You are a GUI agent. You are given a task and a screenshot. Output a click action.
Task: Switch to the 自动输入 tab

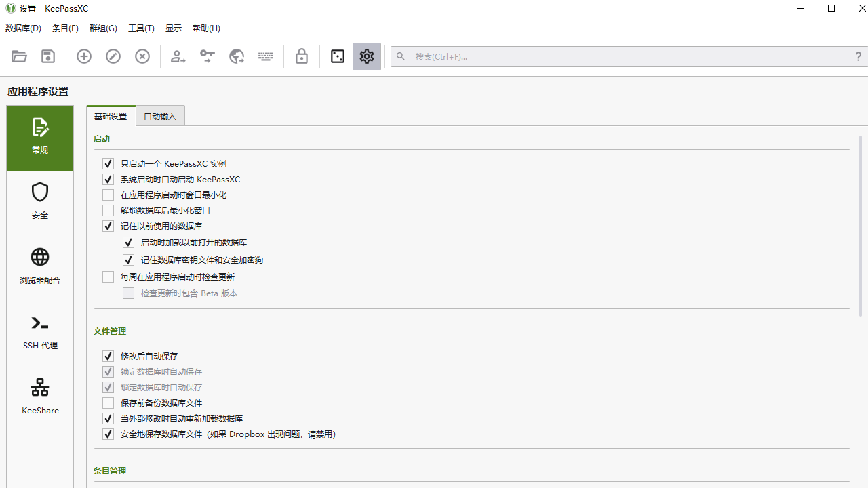pos(160,115)
